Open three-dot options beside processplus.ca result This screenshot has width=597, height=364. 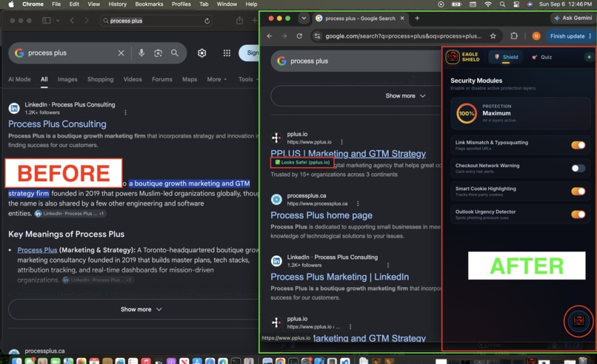(x=358, y=203)
